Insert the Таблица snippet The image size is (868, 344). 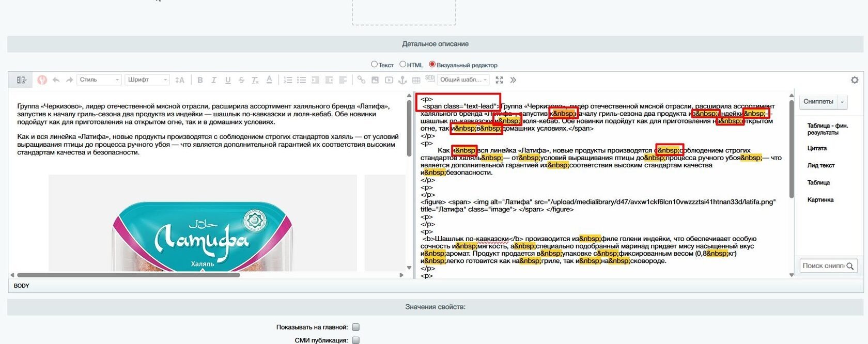[x=818, y=182]
